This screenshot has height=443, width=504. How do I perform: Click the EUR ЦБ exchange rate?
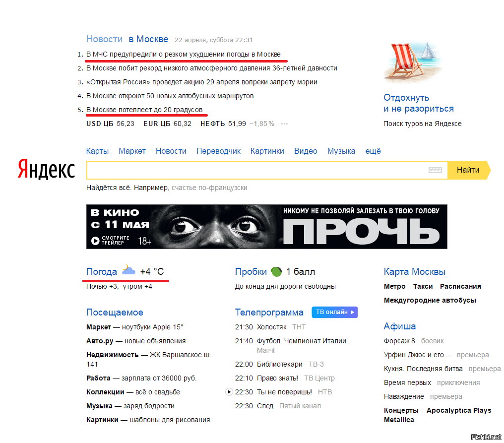[x=167, y=124]
